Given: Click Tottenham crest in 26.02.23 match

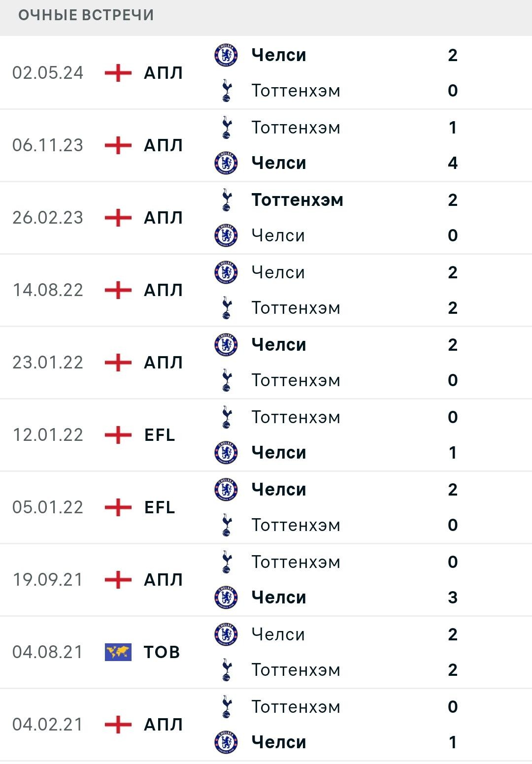Looking at the screenshot, I should [226, 200].
